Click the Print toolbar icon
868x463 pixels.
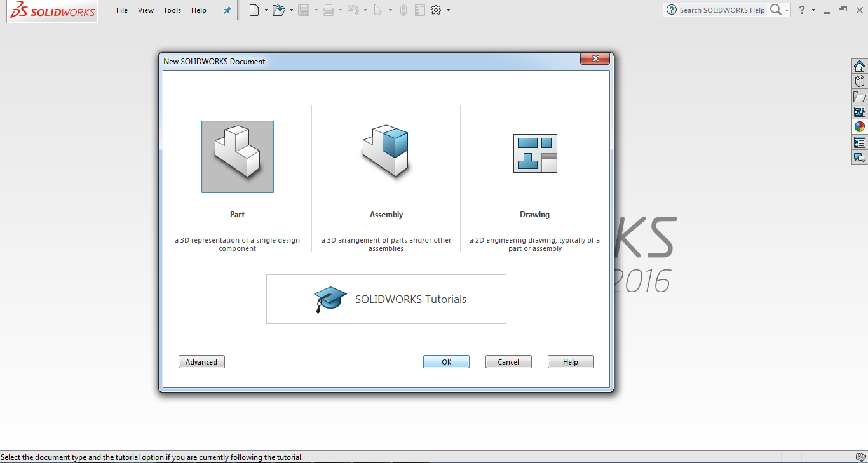tap(329, 10)
